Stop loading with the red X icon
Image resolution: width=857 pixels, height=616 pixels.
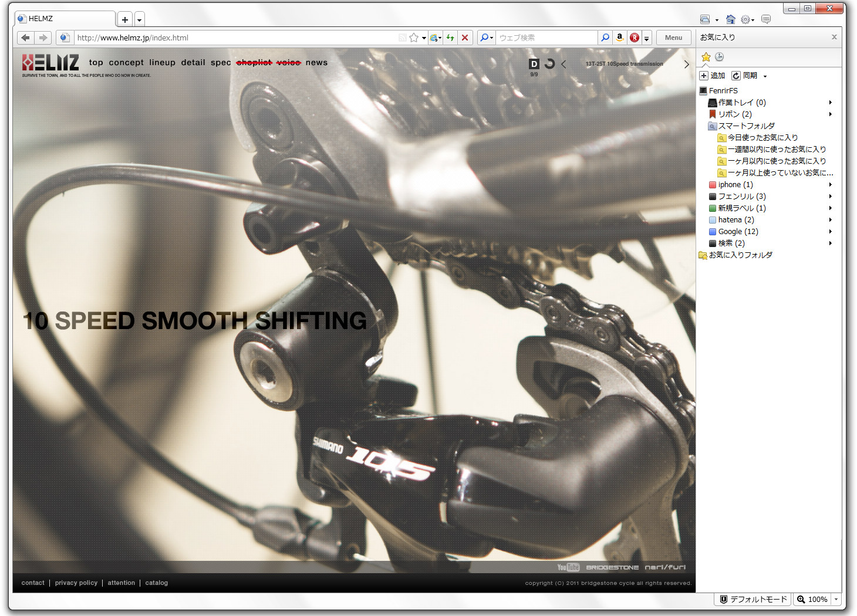(x=465, y=38)
